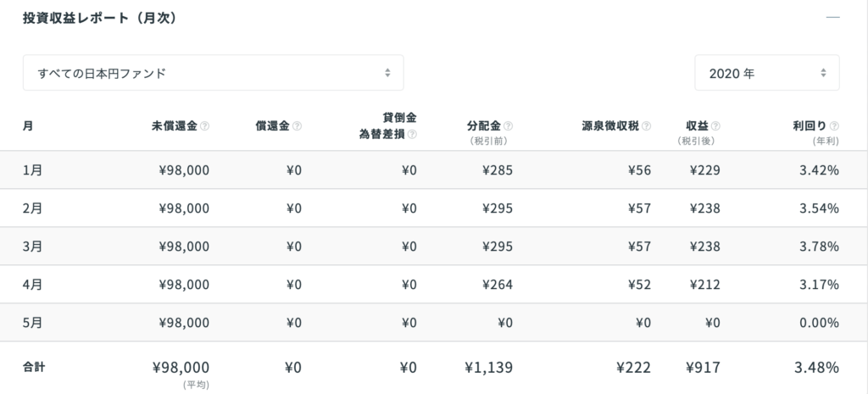The width and height of the screenshot is (868, 394).
Task: Click the ¥1,139 total distribution value
Action: [489, 367]
